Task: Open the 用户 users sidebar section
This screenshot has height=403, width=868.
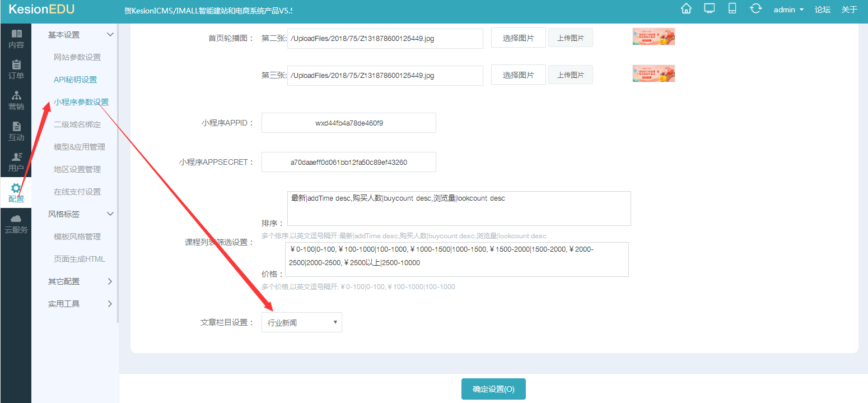Action: [16, 162]
